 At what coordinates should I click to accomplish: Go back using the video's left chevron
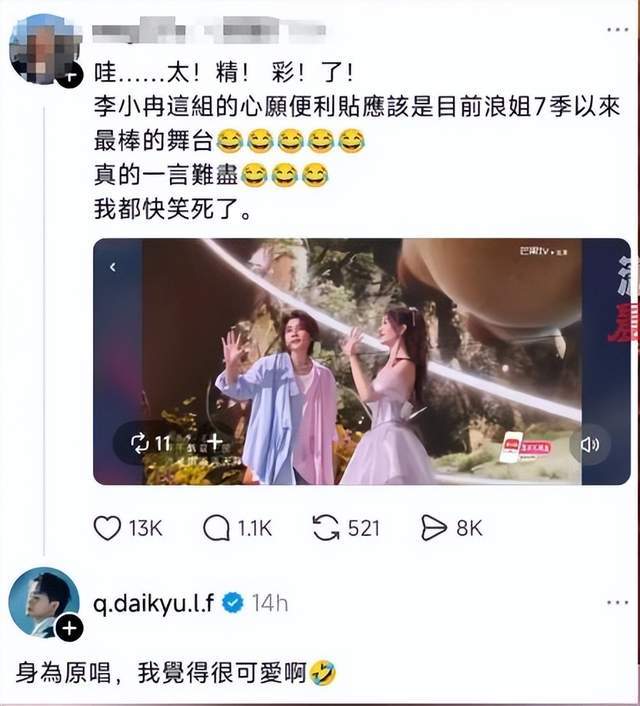pos(113,267)
